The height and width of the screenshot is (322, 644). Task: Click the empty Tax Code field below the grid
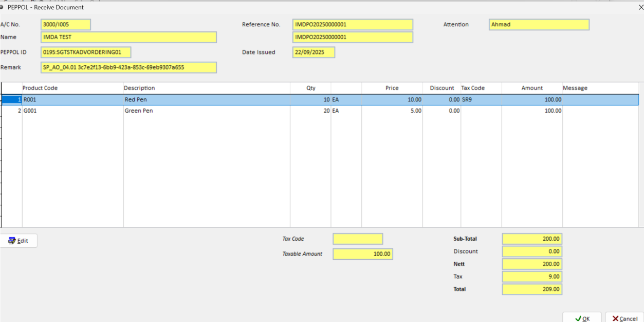click(x=358, y=239)
